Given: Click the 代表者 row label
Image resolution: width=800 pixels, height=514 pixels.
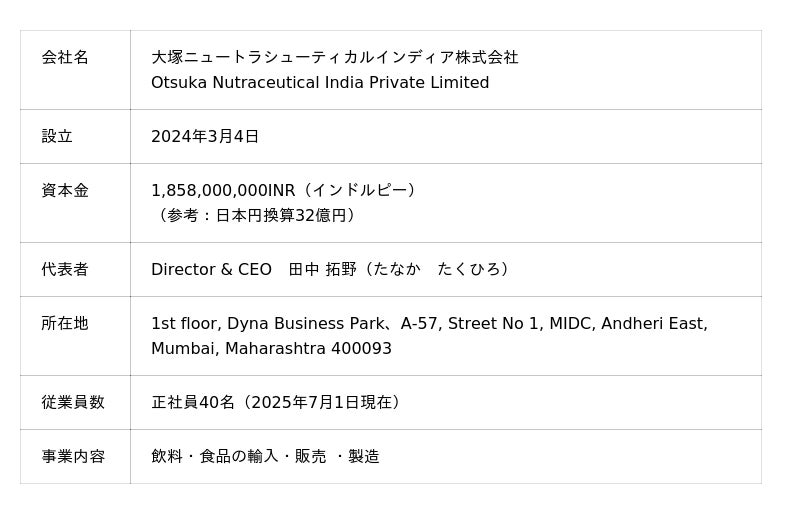Looking at the screenshot, I should tap(65, 270).
